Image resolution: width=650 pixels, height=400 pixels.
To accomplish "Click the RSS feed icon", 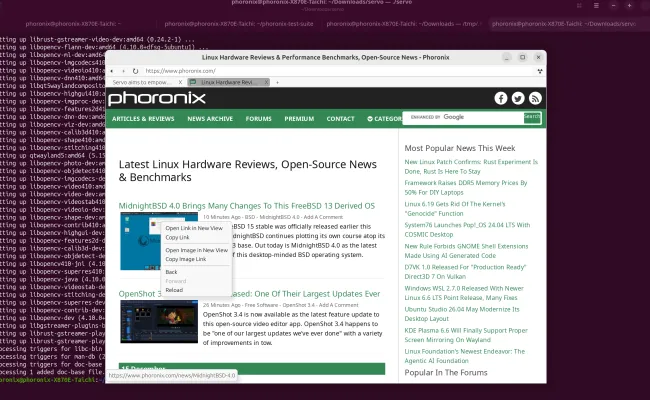I will pos(535,98).
